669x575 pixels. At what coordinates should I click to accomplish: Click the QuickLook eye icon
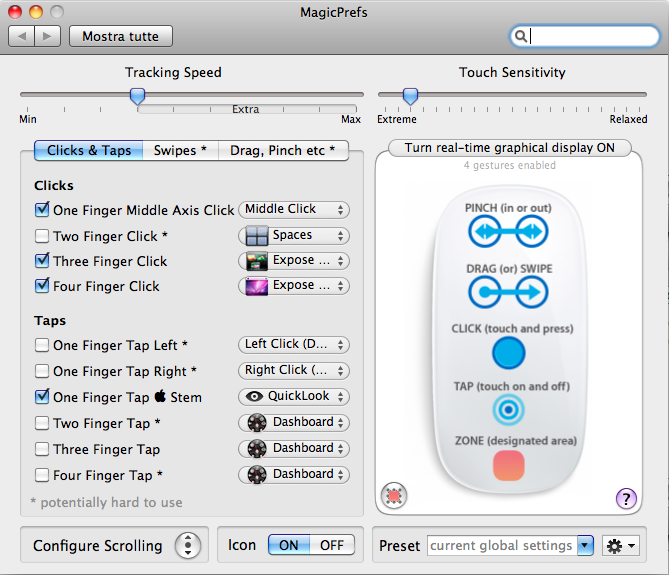pos(254,397)
